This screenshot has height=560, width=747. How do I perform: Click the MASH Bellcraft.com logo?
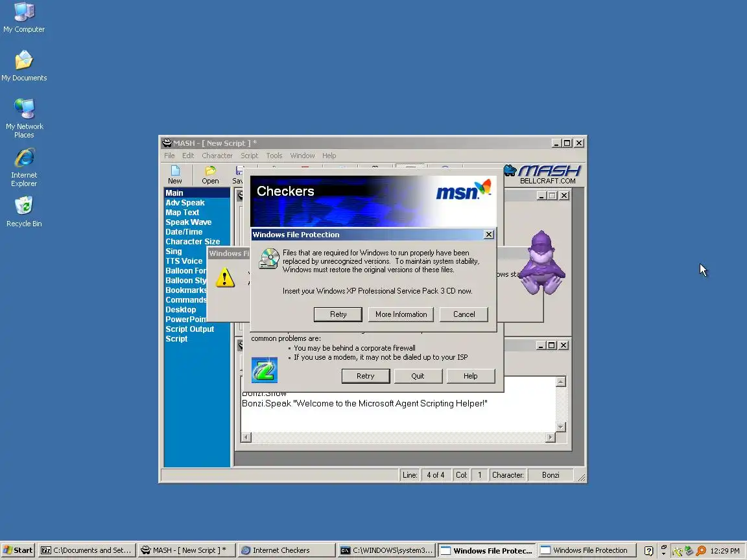click(543, 174)
